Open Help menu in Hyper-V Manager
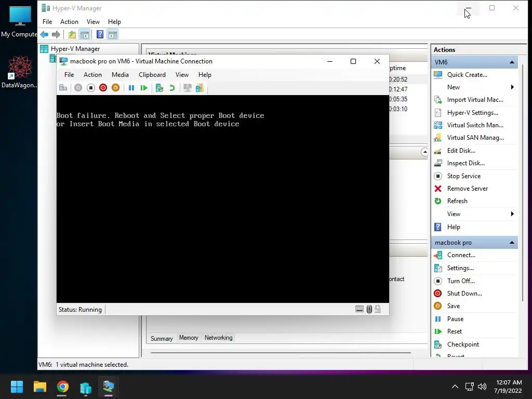This screenshot has height=399, width=532. click(x=114, y=22)
